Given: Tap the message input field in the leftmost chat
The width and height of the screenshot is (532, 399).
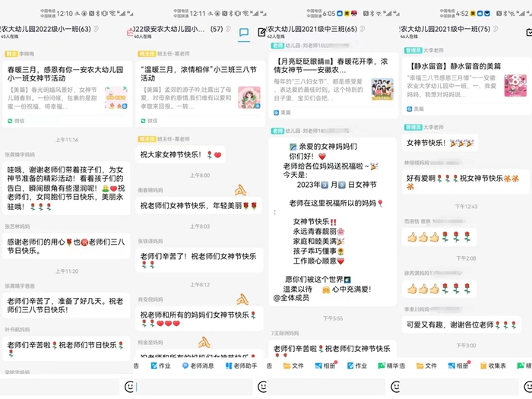Looking at the screenshot, I should click(x=61, y=387).
